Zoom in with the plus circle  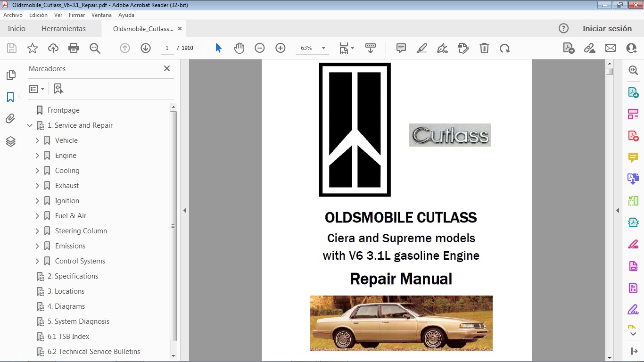point(281,48)
